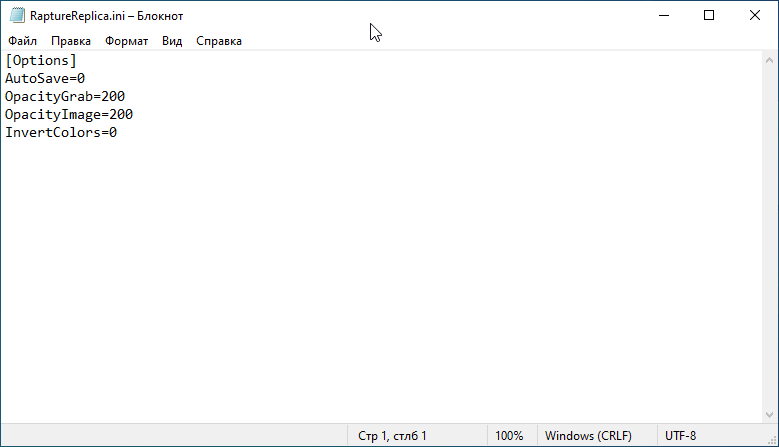Open the Вид menu
This screenshot has height=447, width=779.
tap(172, 41)
